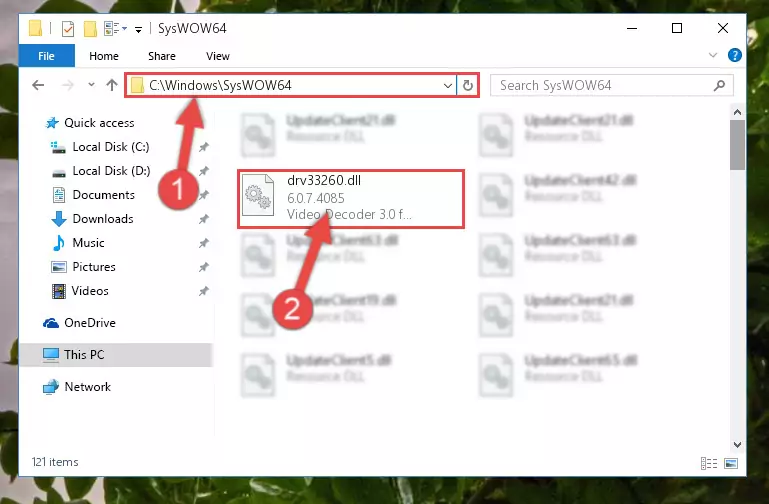
Task: Refresh the SysWOW64 folder view
Action: click(x=468, y=86)
